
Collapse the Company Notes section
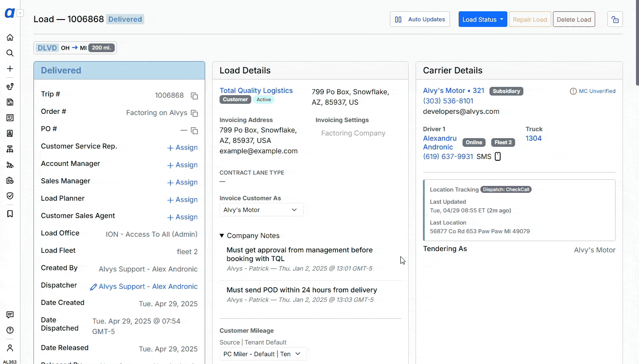250,235
